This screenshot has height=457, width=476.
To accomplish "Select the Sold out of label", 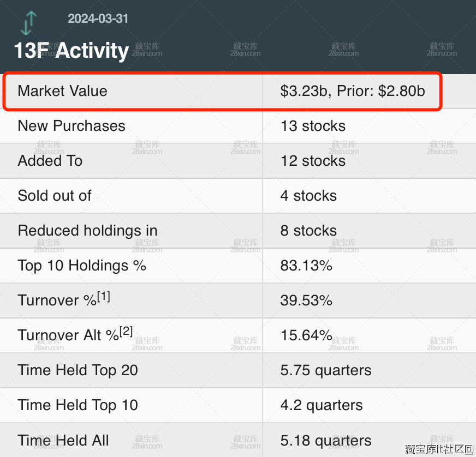I will 55,196.
